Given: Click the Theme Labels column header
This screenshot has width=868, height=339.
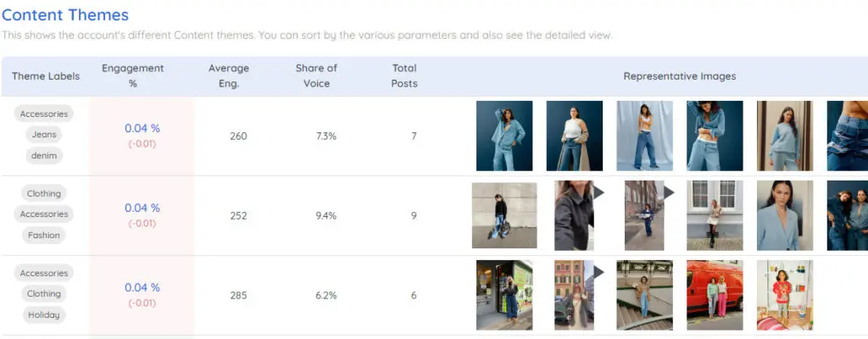Looking at the screenshot, I should tap(46, 76).
